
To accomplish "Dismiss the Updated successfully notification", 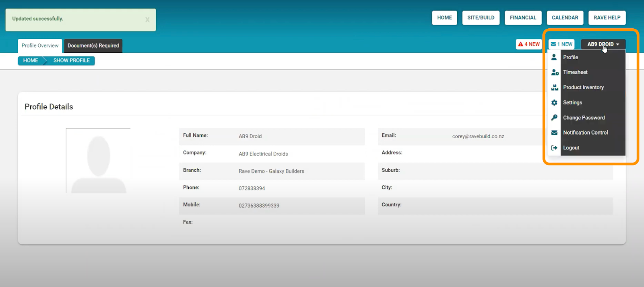I will click(147, 20).
